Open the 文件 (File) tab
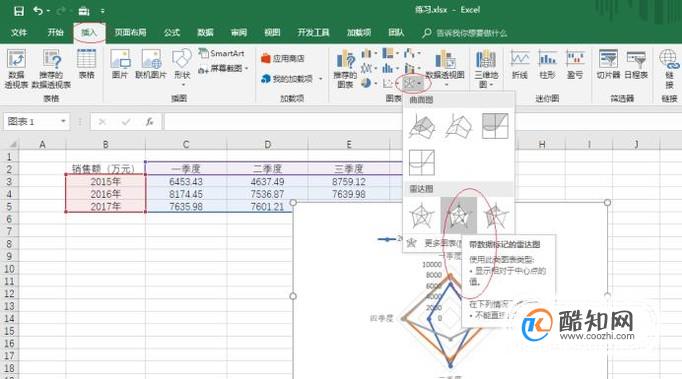The width and height of the screenshot is (682, 379). click(19, 33)
